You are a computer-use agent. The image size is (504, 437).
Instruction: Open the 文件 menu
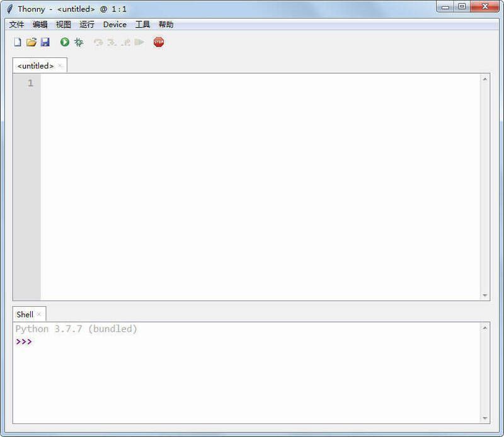click(16, 25)
